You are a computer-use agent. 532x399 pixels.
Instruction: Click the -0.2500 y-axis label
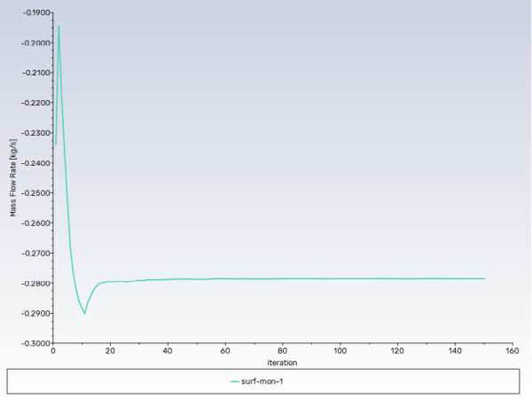[x=35, y=192]
